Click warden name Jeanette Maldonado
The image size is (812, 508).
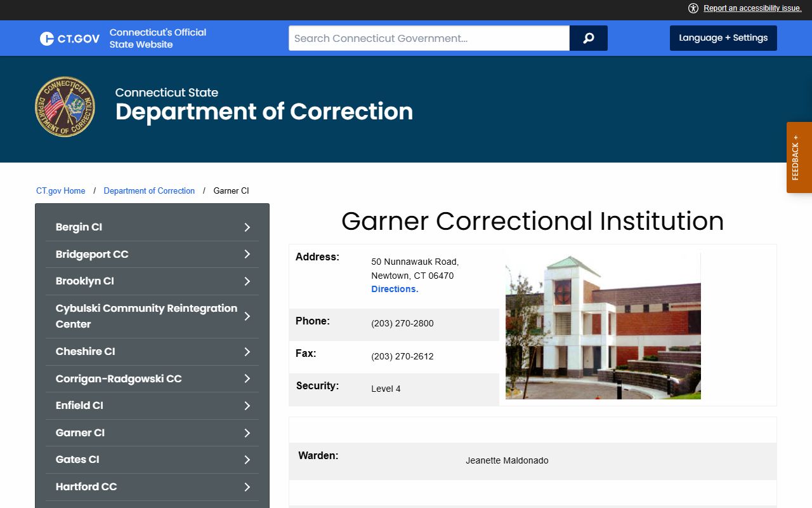507,460
